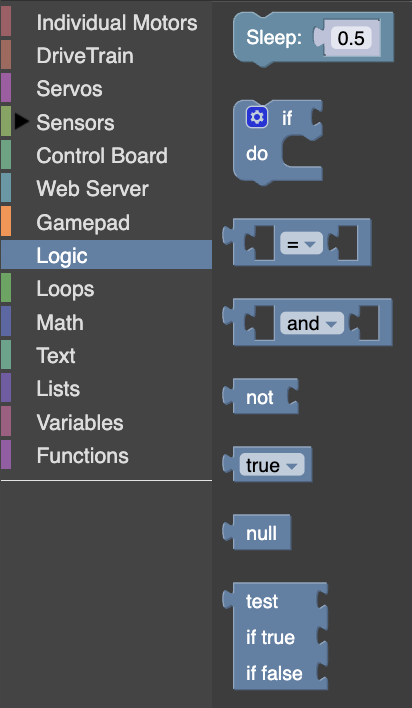
Task: Expand the Sensors category arrow
Action: (21, 121)
